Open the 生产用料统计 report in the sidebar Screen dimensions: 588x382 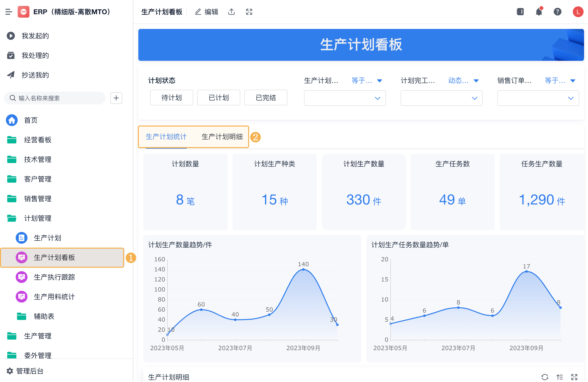point(54,297)
